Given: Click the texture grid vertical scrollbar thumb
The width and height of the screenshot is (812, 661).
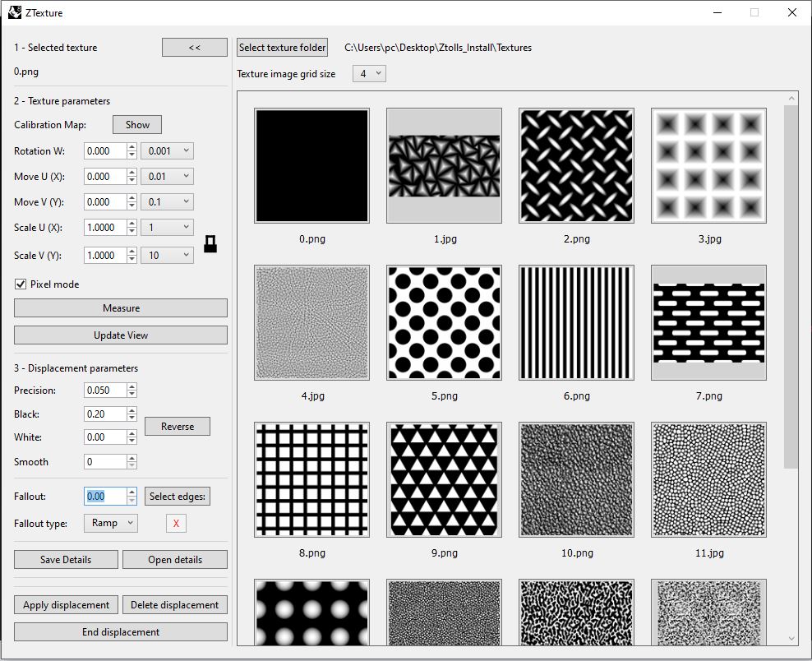Looking at the screenshot, I should (791, 286).
